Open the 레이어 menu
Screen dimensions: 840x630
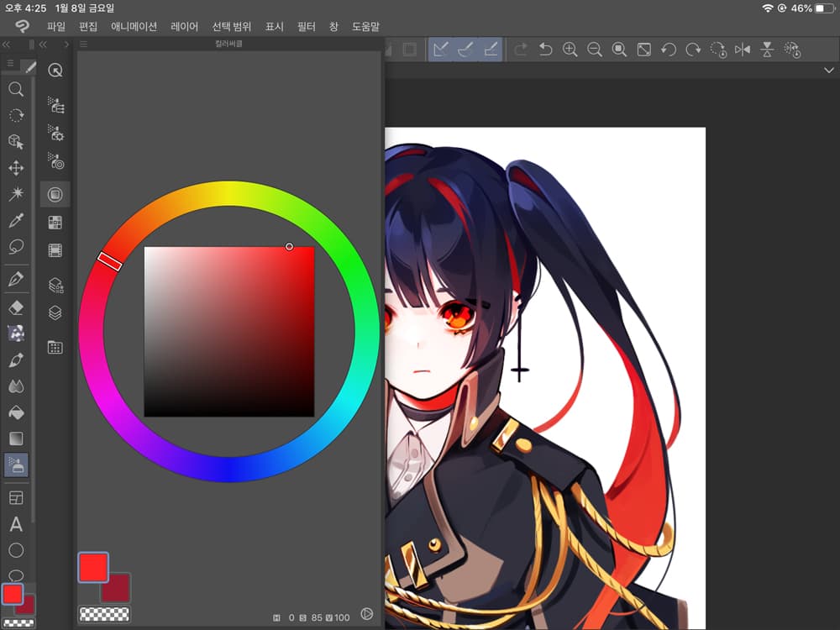(x=185, y=27)
